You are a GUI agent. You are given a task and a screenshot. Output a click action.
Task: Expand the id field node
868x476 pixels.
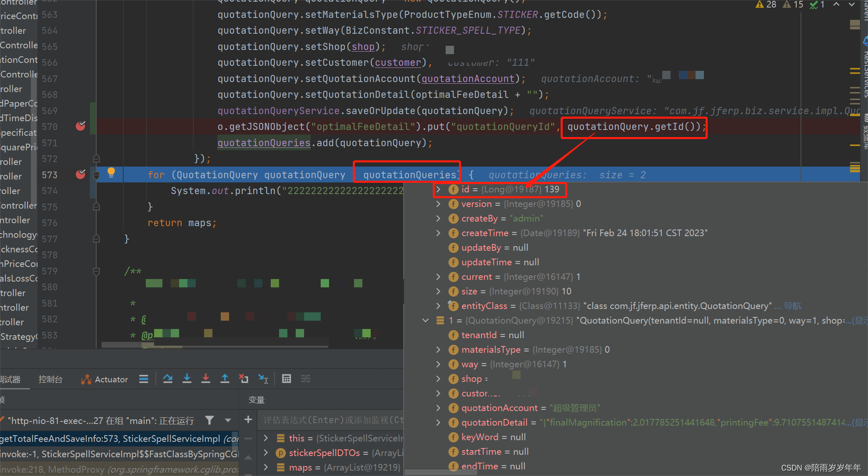(438, 189)
